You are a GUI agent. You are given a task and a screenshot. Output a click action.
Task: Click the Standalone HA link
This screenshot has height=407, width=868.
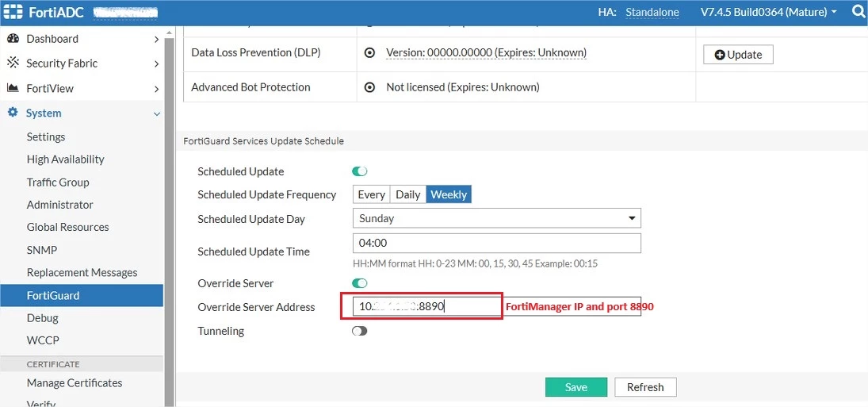(652, 12)
